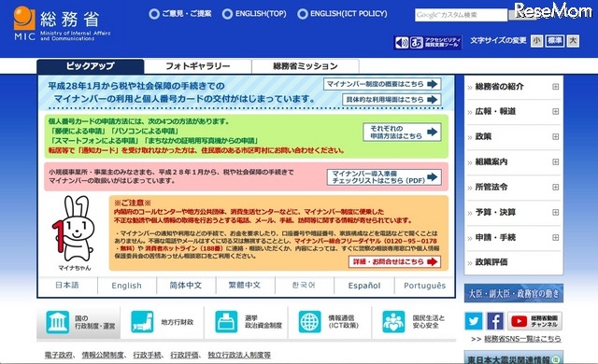The height and width of the screenshot is (364, 598).
Task: Select Korean 한국어 language tab
Action: [x=304, y=286]
